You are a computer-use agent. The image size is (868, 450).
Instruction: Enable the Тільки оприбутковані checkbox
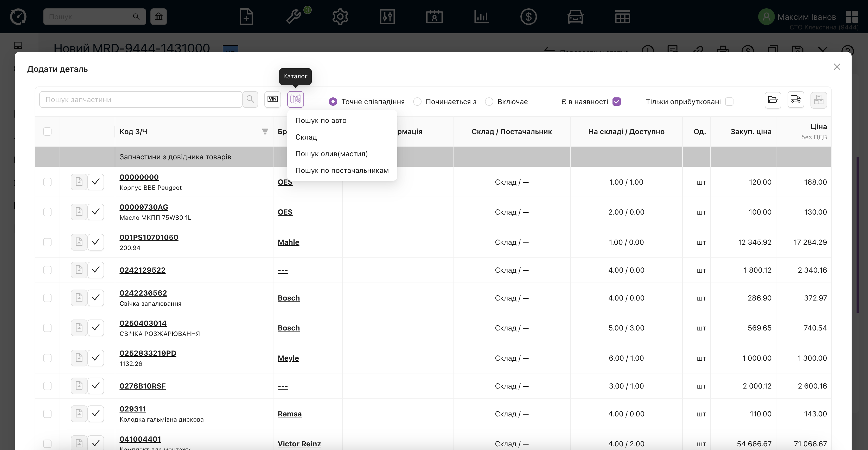point(729,102)
